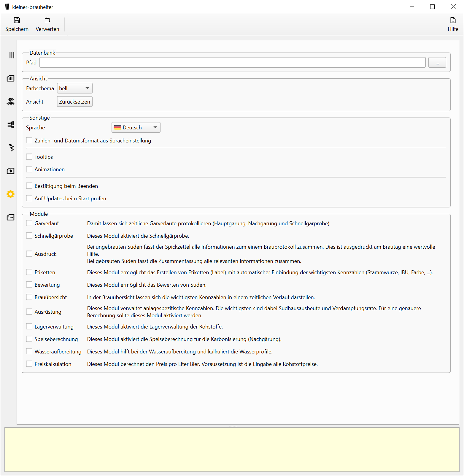The width and height of the screenshot is (464, 476).
Task: Click the Verwerfen undo arrow icon
Action: 47,20
